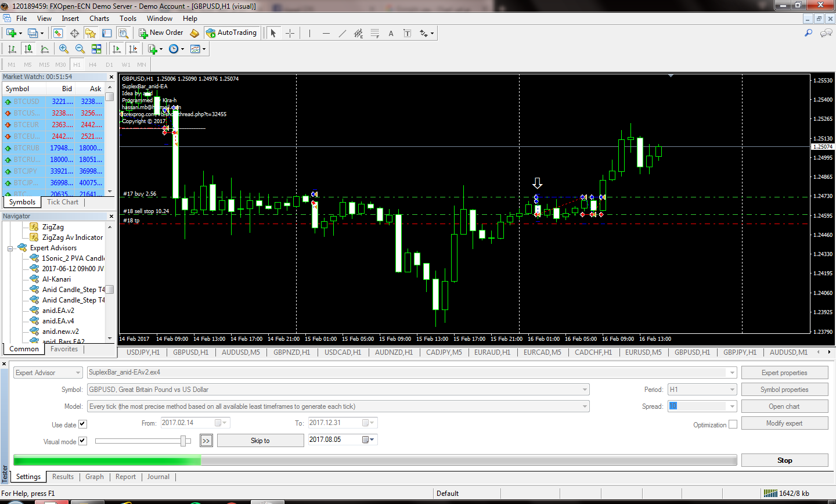Screen dimensions: 836x504
Task: Collapse the Expert Advisors tree node
Action: tap(10, 249)
